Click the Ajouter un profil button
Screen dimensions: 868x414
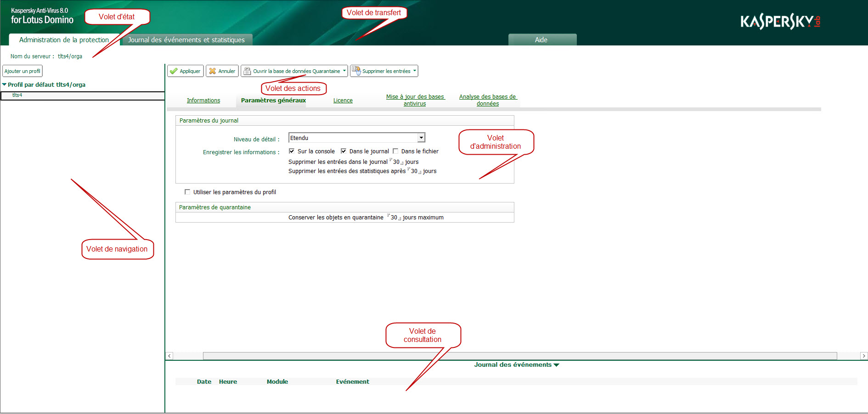click(23, 71)
